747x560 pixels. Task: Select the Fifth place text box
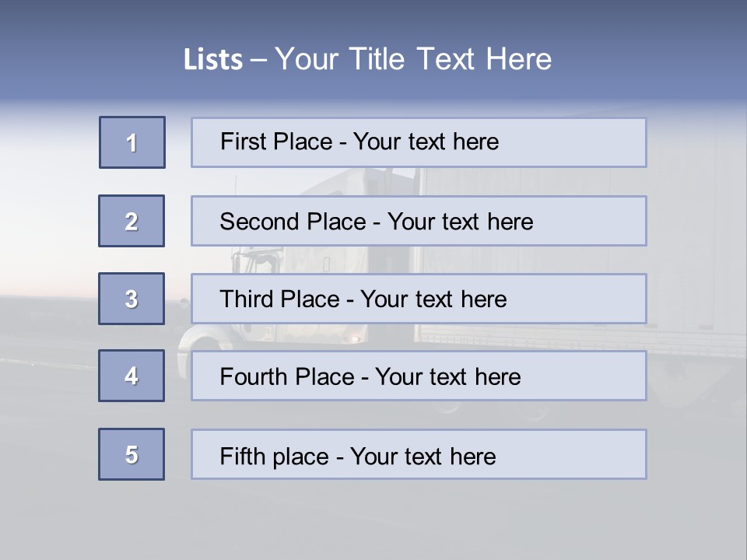click(419, 454)
